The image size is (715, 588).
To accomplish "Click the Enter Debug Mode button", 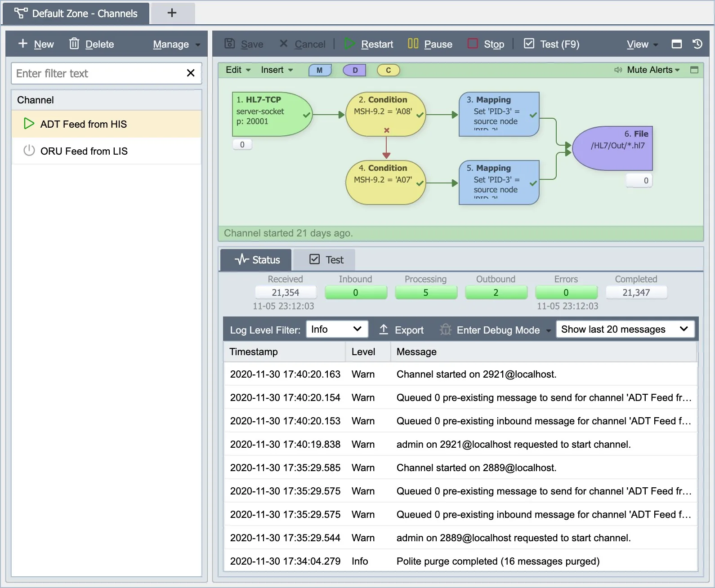I will (x=490, y=330).
